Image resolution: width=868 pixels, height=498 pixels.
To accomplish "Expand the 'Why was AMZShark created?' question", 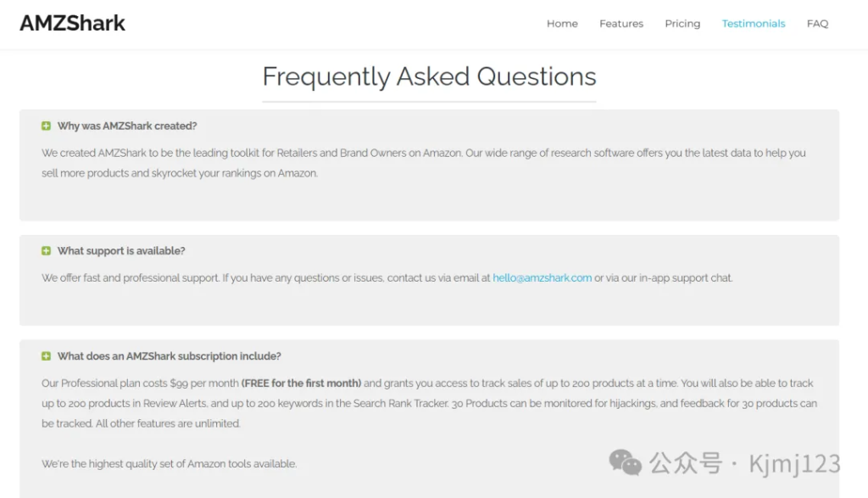I will coord(127,126).
